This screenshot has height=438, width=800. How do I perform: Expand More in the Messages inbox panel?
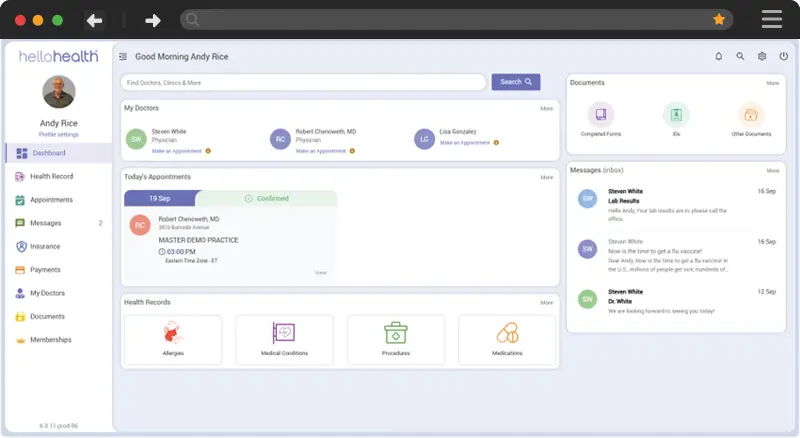(773, 171)
